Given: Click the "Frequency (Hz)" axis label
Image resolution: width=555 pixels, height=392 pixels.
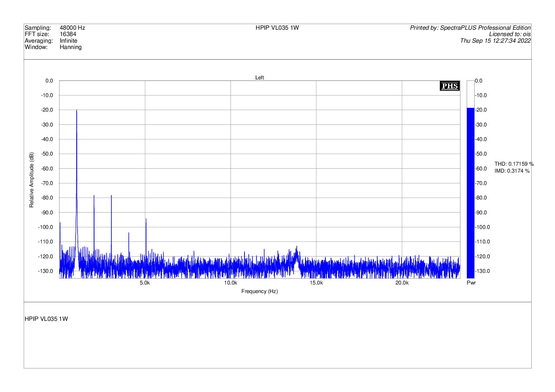Looking at the screenshot, I should pyautogui.click(x=259, y=291).
